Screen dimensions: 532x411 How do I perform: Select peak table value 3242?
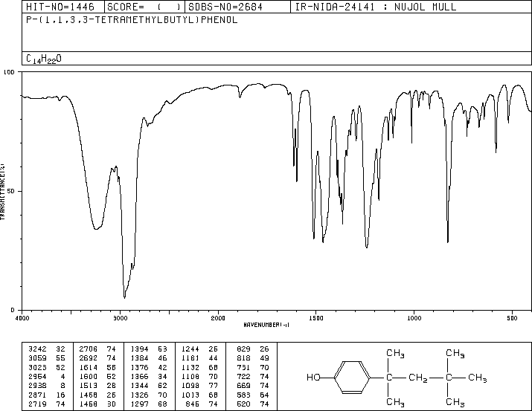click(x=37, y=349)
